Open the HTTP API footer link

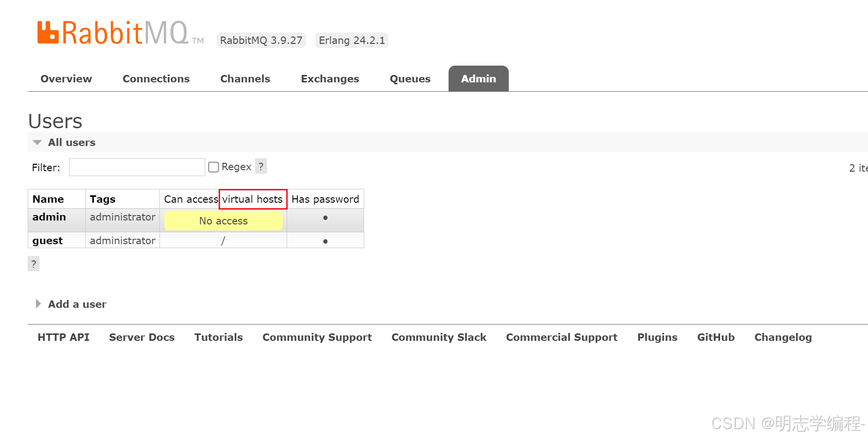(64, 337)
